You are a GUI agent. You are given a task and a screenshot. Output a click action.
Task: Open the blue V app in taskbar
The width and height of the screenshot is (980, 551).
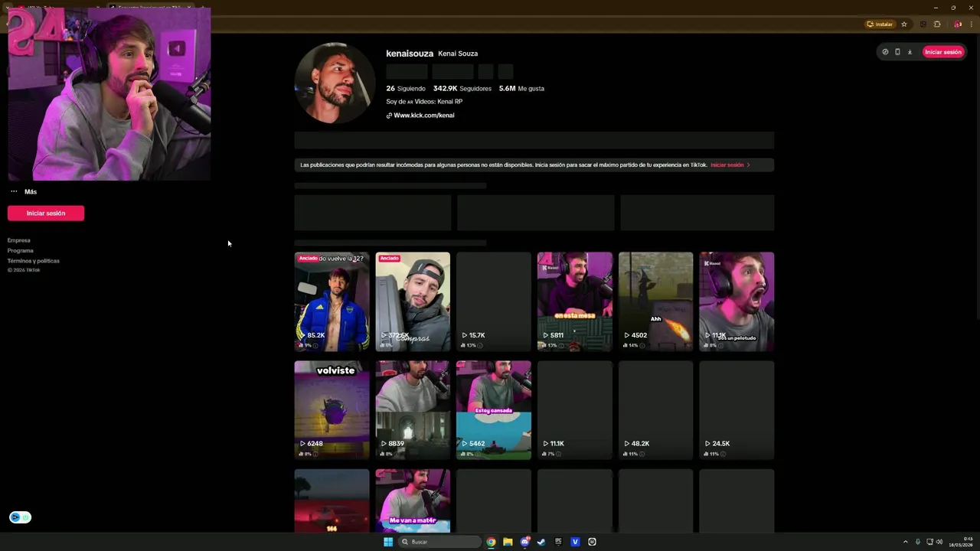575,542
